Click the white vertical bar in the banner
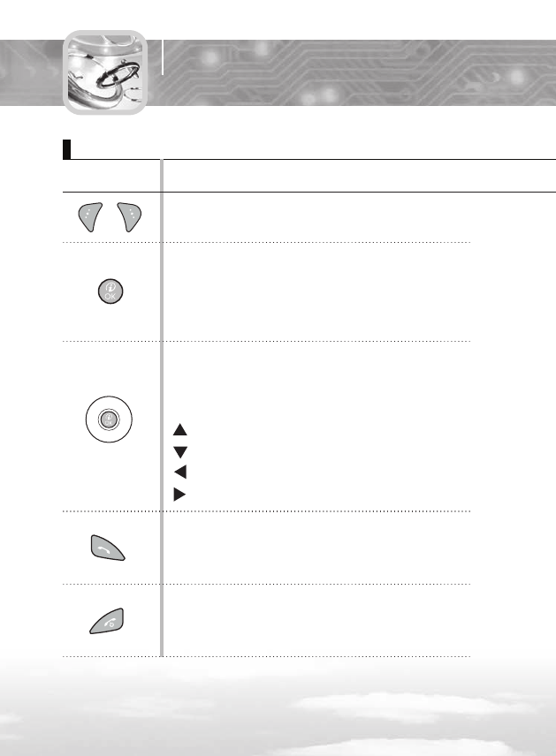This screenshot has width=556, height=756. (163, 57)
